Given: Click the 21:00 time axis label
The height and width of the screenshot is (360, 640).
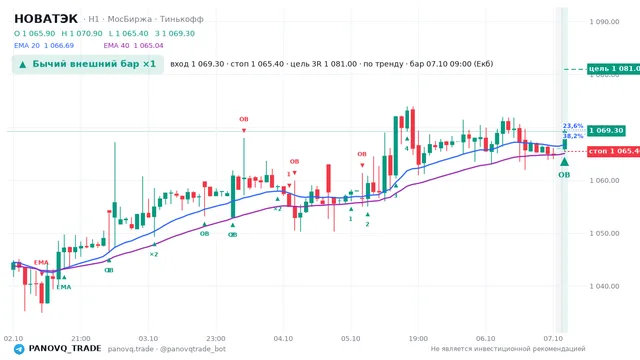Looking at the screenshot, I should [81, 339].
